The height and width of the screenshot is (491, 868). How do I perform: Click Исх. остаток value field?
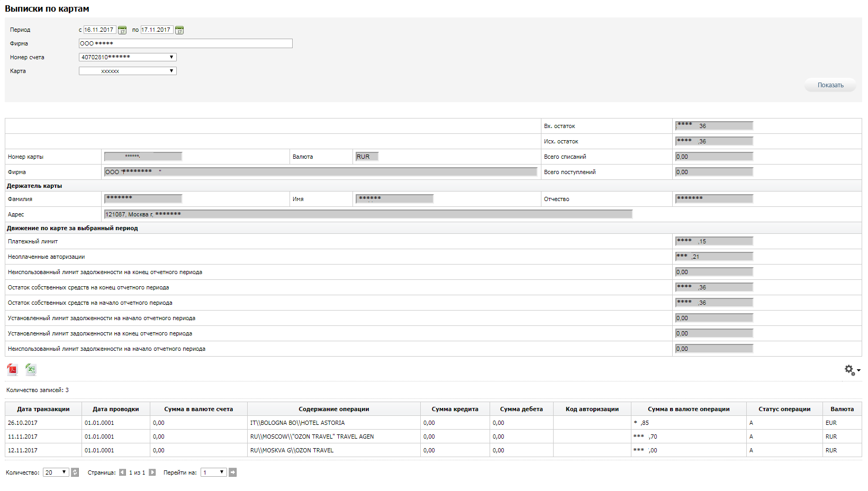pos(714,141)
